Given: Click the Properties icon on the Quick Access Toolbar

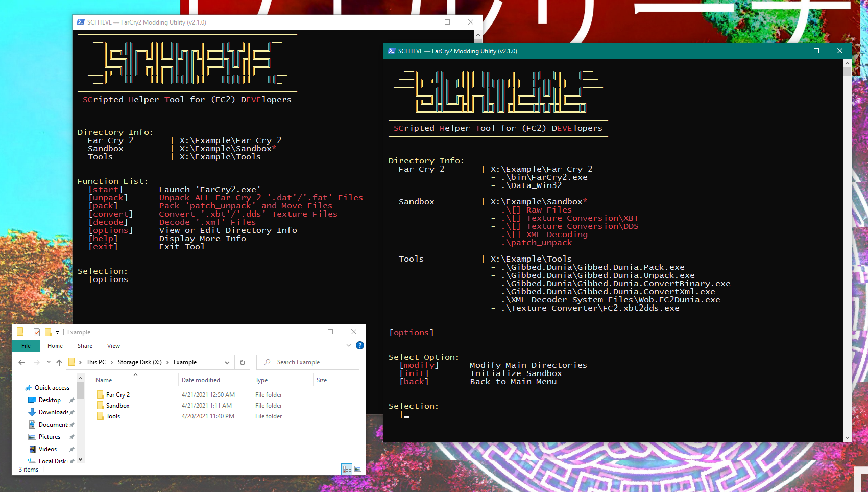Looking at the screenshot, I should (36, 332).
